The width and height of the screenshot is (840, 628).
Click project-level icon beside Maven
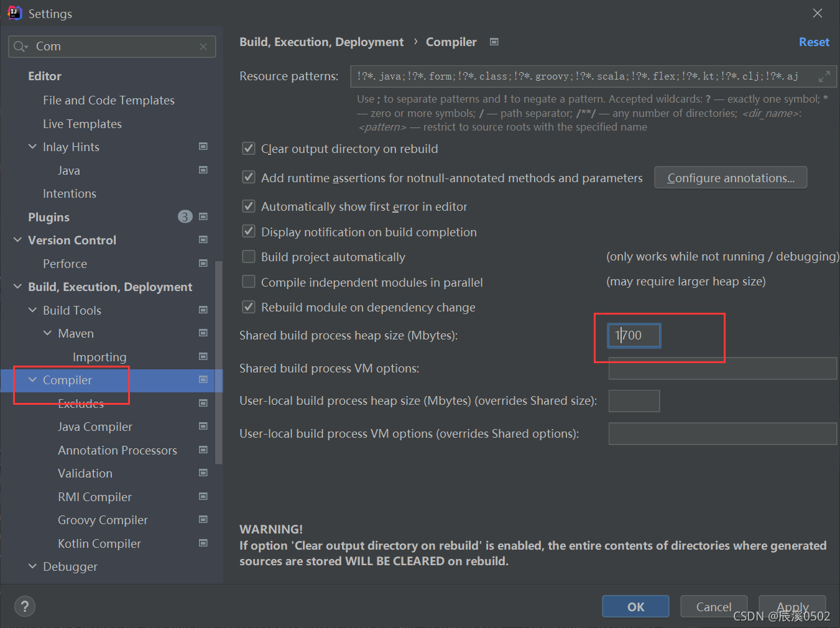click(203, 333)
